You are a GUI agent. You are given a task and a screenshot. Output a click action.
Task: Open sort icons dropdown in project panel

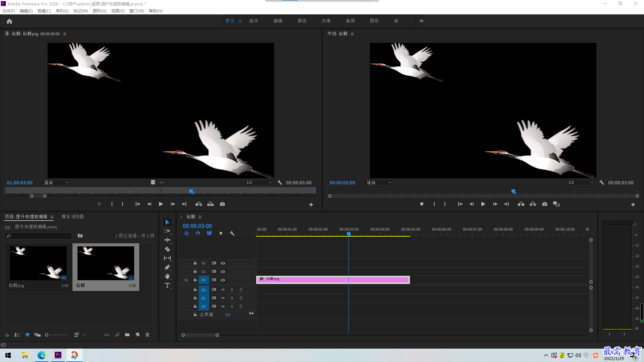80,335
